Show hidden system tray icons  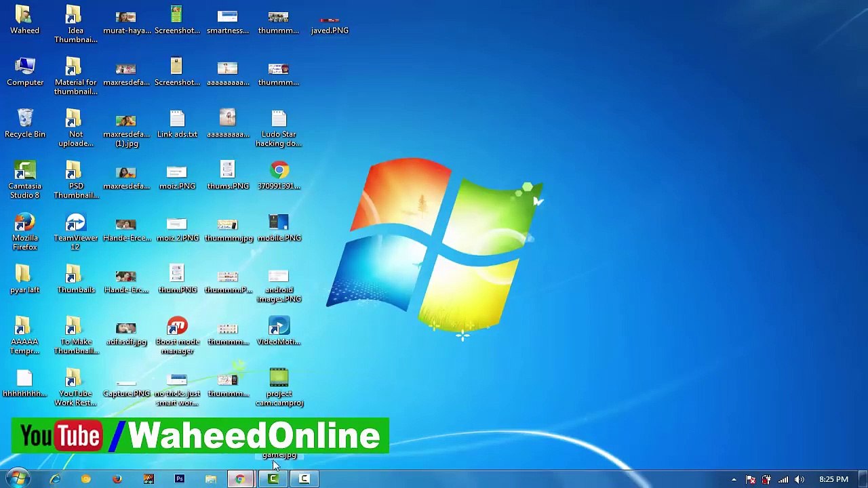pyautogui.click(x=734, y=480)
